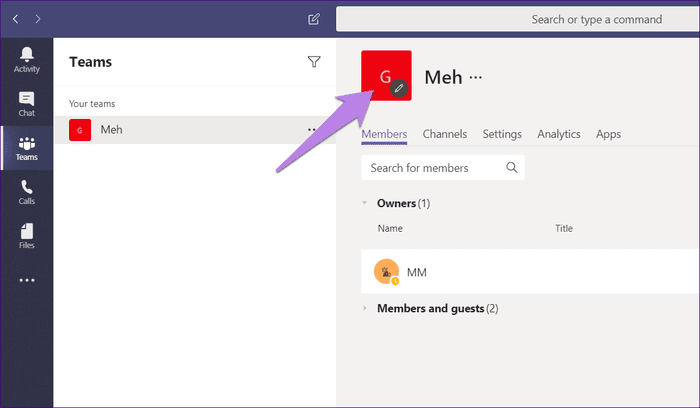Click the Search or type a command box
700x408 pixels.
point(518,19)
